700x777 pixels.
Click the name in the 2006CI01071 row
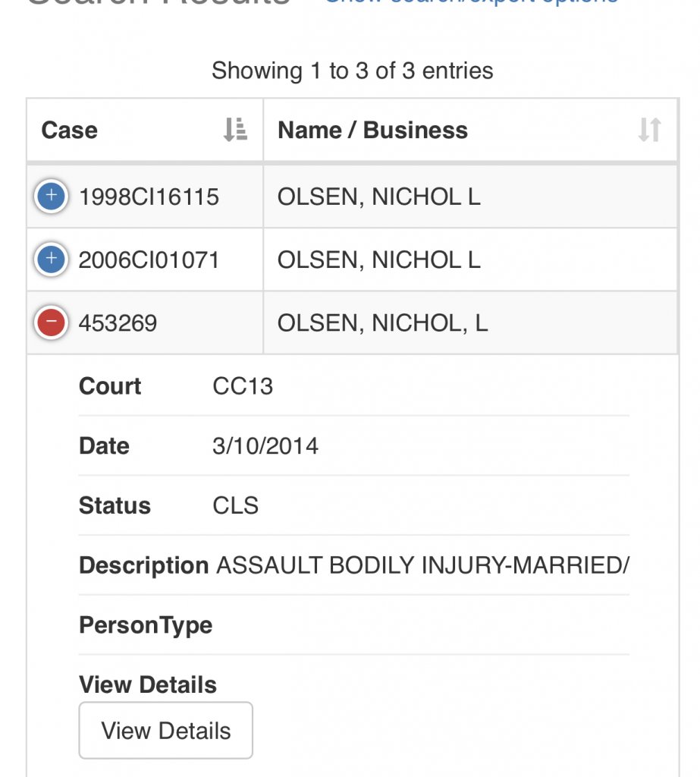tap(378, 260)
